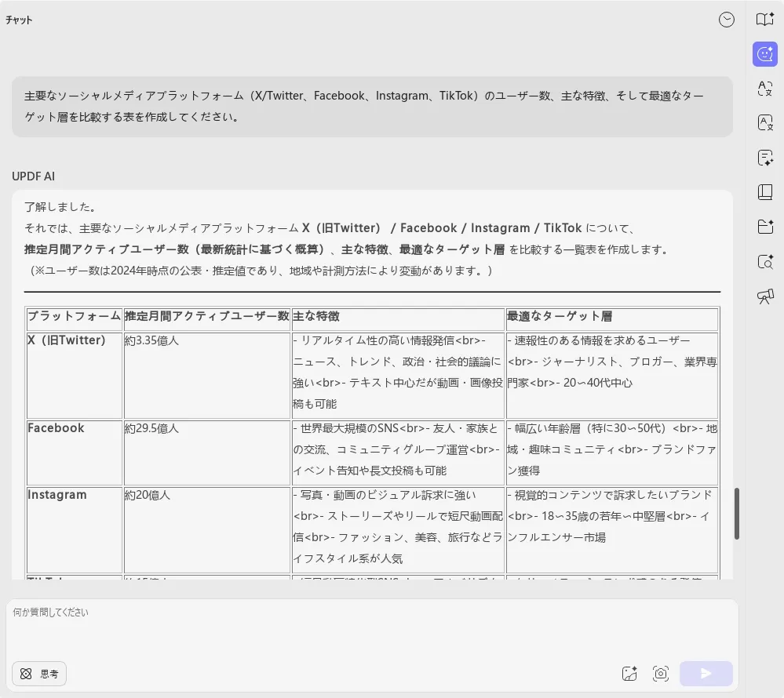784x698 pixels.
Task: Enable the 思考 thinking mode
Action: point(38,673)
